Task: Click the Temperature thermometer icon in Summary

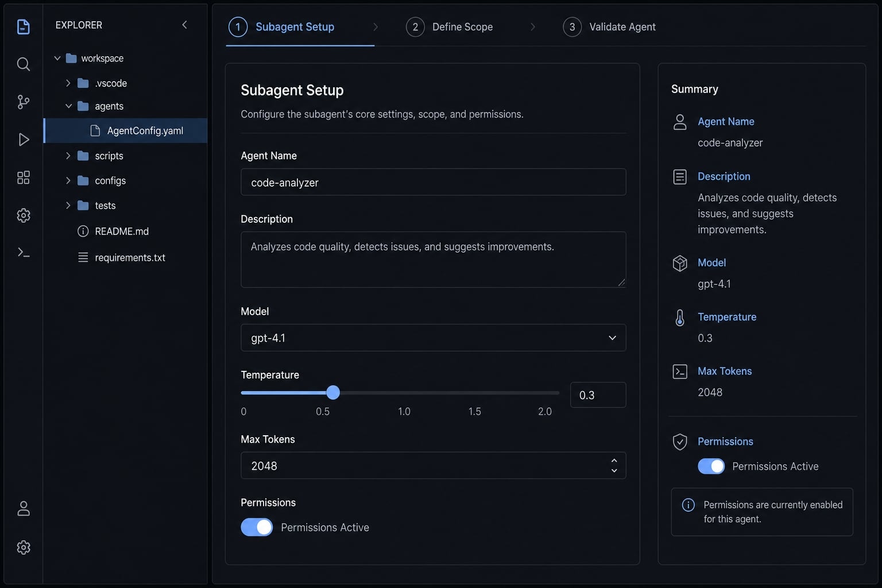Action: [680, 318]
